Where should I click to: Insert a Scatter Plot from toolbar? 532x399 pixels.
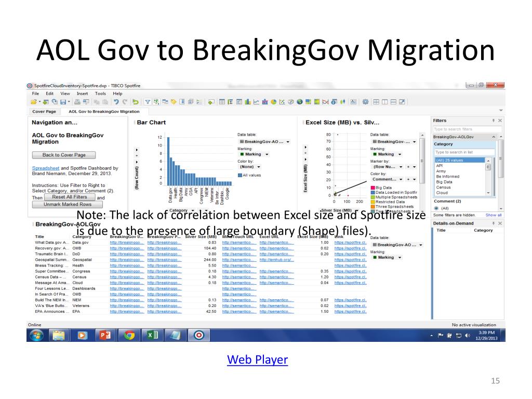pos(282,102)
